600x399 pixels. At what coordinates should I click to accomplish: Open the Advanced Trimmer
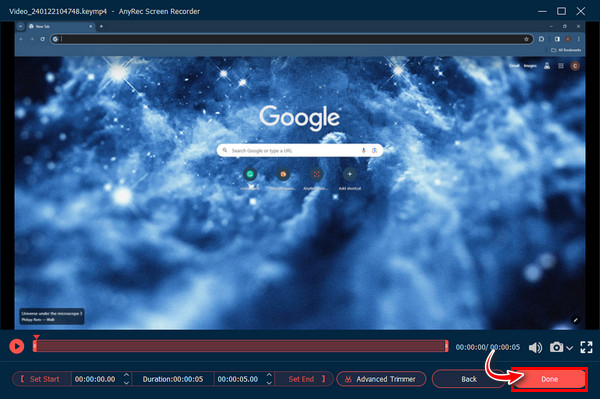coord(381,379)
